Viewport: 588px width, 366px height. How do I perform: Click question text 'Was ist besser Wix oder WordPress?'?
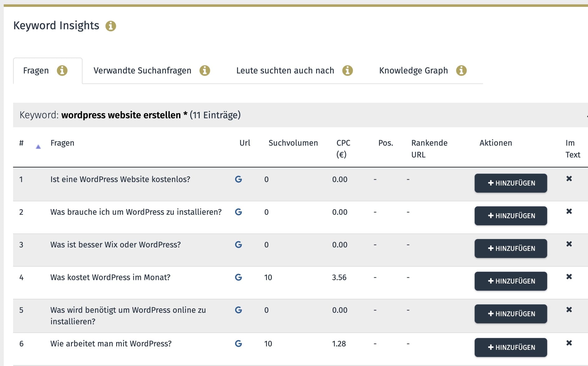coord(116,245)
